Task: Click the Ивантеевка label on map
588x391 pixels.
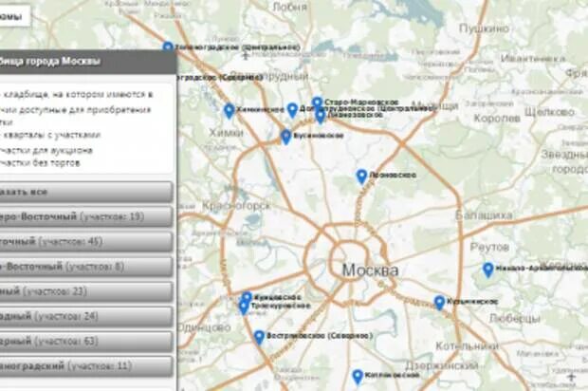Action: 532,59
